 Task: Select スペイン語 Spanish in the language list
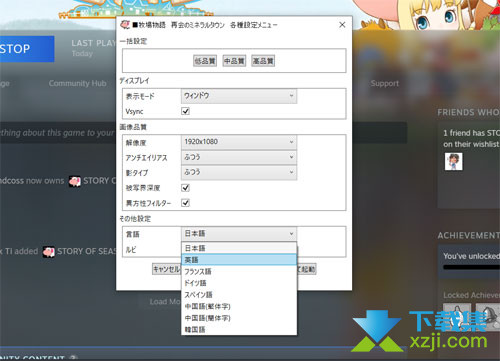pyautogui.click(x=239, y=295)
